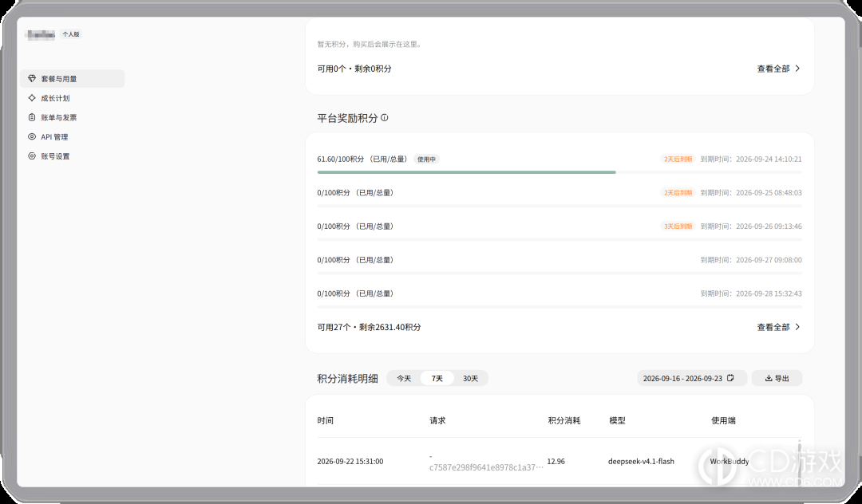Screen dimensions: 862x504
Task: Click the progress bar of the 2026-09-25 08:48:03 row
Action: 559,206
